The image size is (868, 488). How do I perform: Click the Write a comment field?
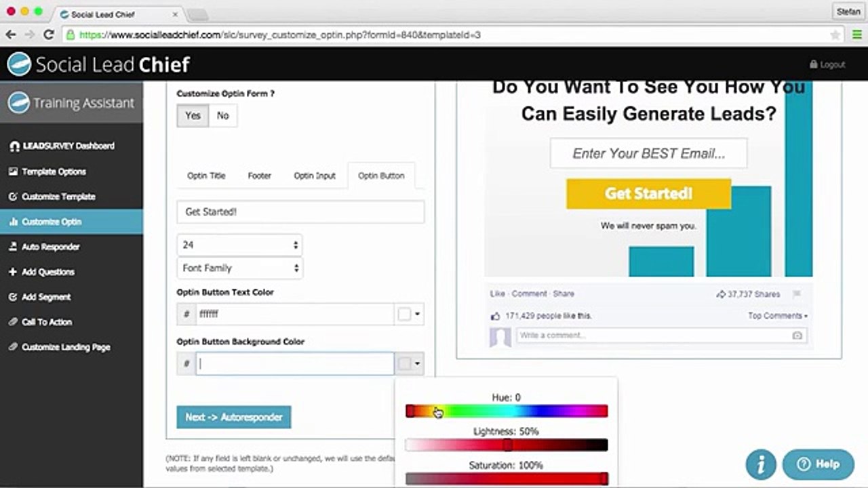click(x=661, y=335)
